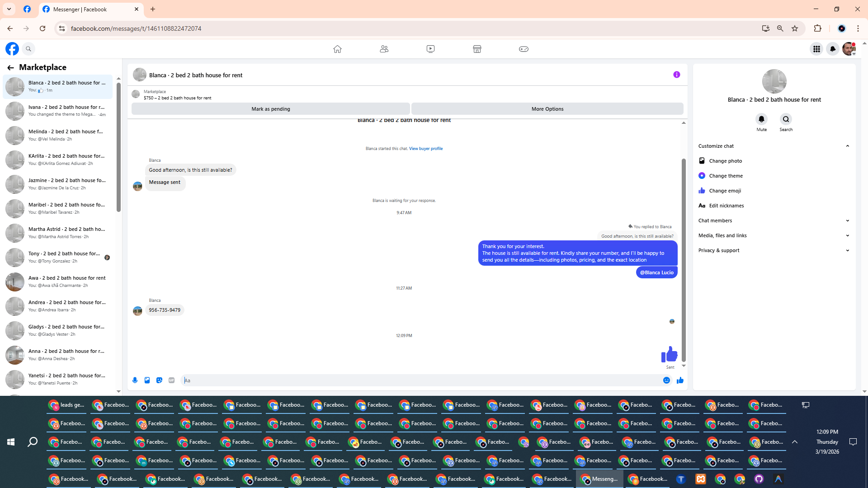Open Windows Start menu
The image size is (868, 488).
click(x=11, y=442)
